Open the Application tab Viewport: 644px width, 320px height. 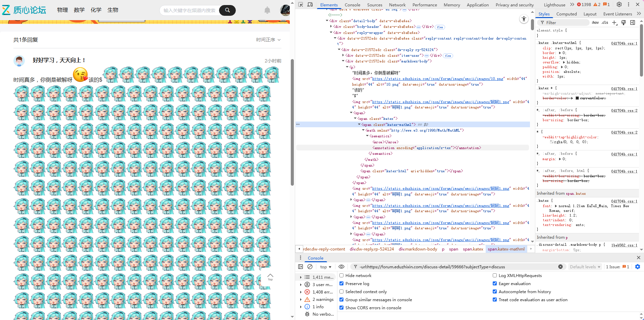[x=478, y=5]
